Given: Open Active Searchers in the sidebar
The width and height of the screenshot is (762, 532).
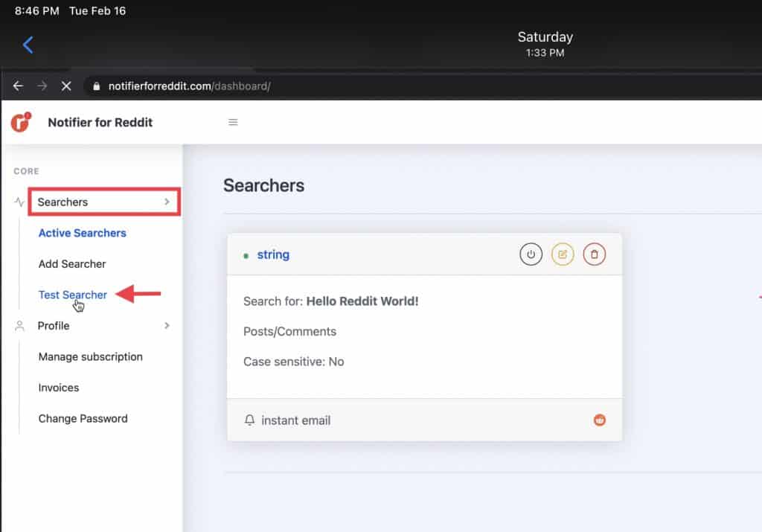Looking at the screenshot, I should 82,233.
